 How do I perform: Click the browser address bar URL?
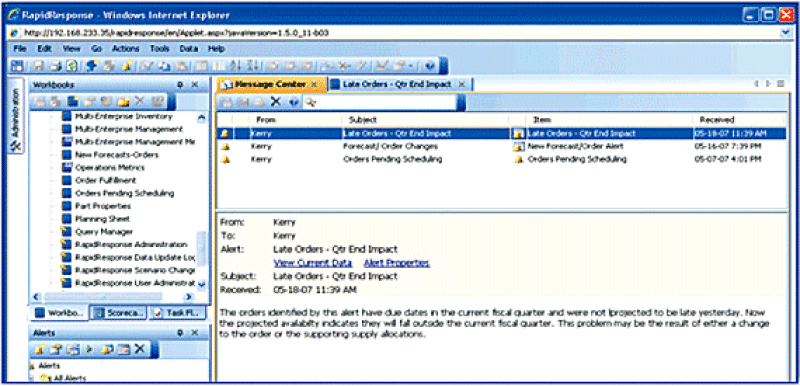[176, 32]
